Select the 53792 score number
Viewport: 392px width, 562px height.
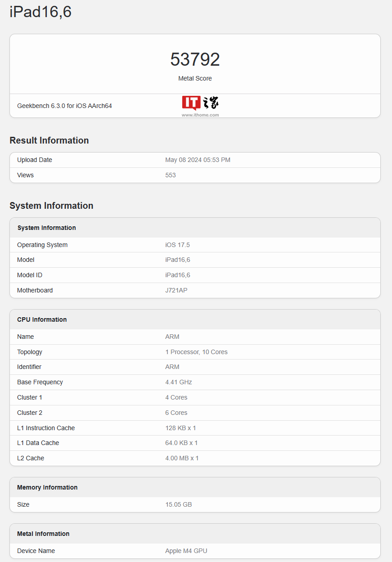click(195, 59)
